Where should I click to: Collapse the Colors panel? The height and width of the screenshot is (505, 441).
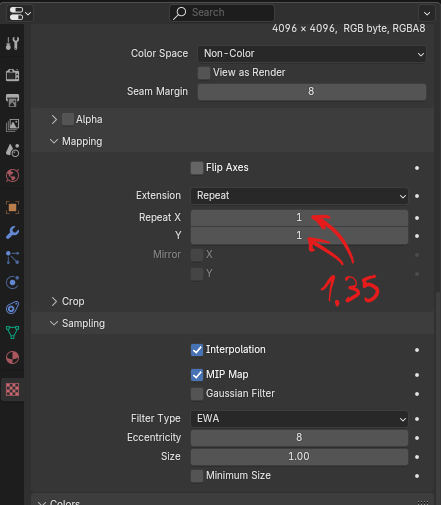[x=42, y=502]
